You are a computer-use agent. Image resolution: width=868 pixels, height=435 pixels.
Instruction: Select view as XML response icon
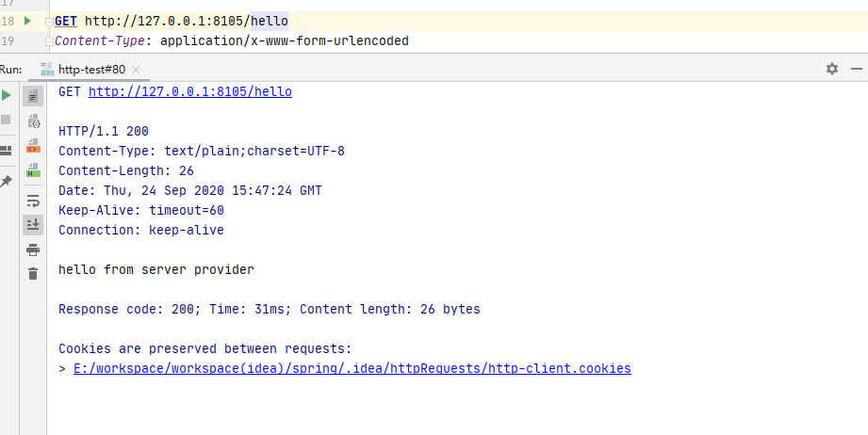point(33,146)
